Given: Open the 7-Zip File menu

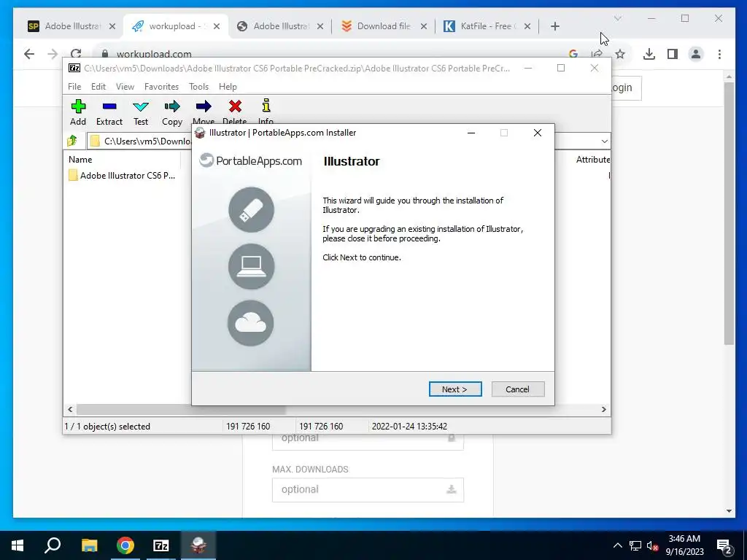Looking at the screenshot, I should click(x=74, y=87).
